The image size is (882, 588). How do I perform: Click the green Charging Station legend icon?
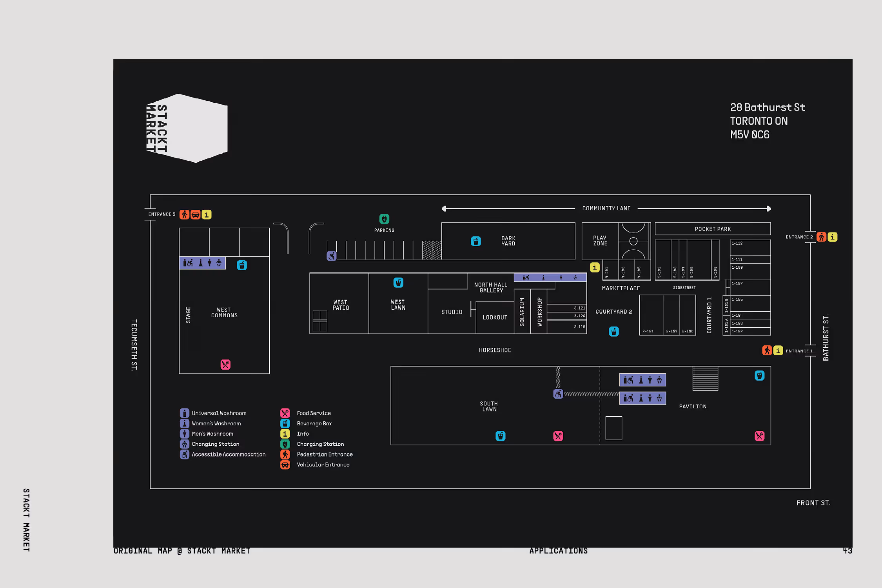[x=285, y=444]
